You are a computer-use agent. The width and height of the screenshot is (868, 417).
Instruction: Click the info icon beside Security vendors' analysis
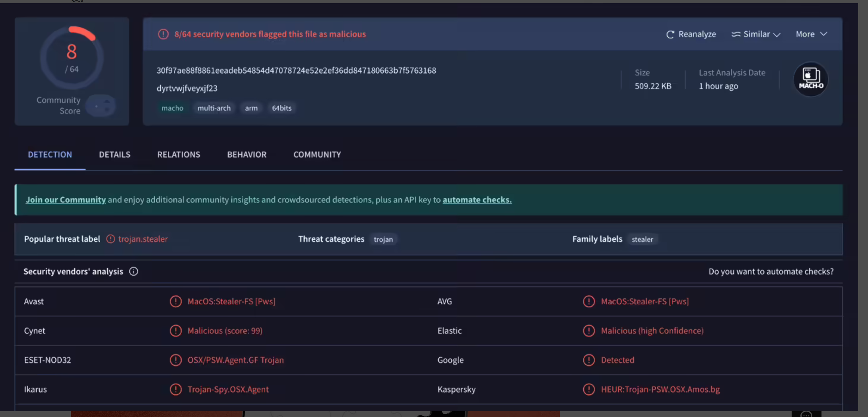click(x=134, y=272)
